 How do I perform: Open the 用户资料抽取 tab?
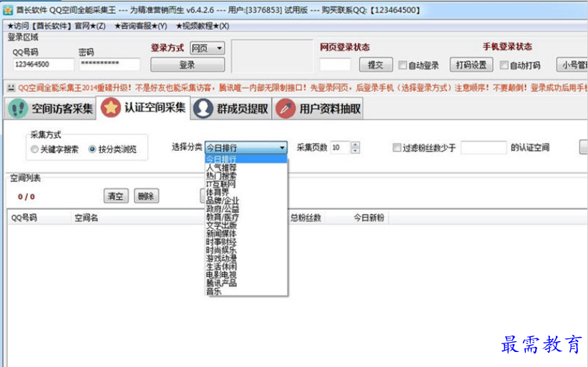(318, 109)
